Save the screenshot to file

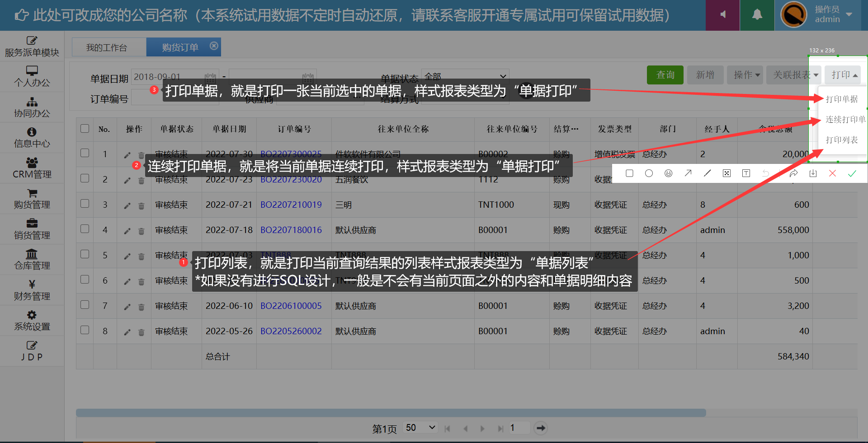[x=813, y=173]
